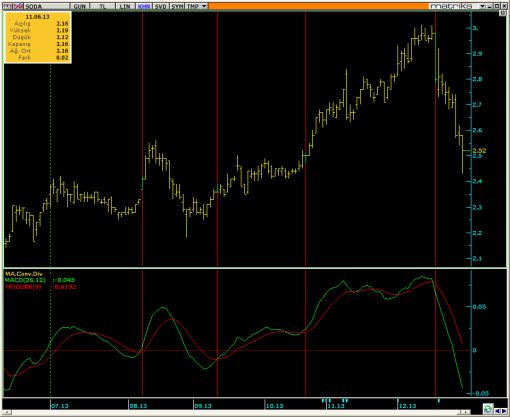Toggle the SVD button in toolbar
510x417 pixels.
pos(160,6)
